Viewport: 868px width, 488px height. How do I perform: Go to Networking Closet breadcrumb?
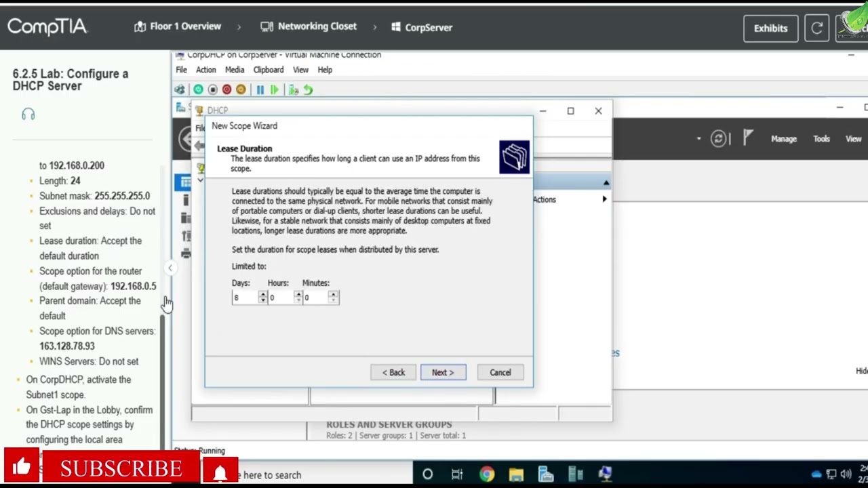309,26
